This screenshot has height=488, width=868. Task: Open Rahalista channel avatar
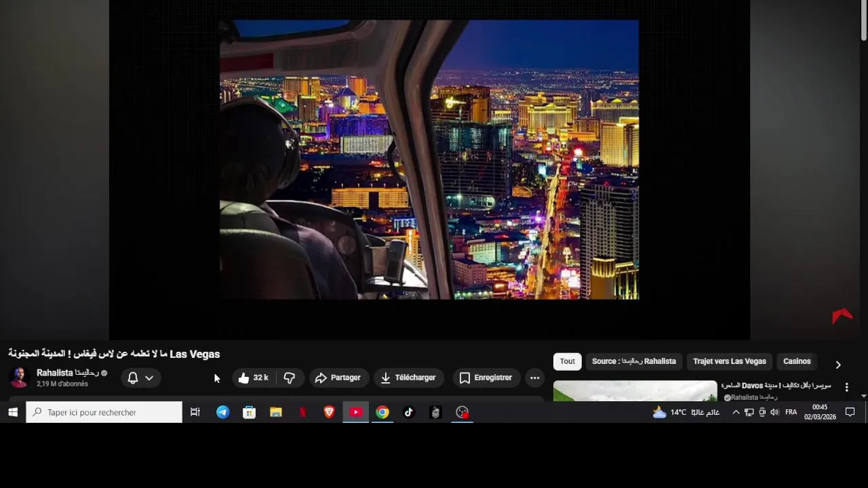[x=19, y=378]
